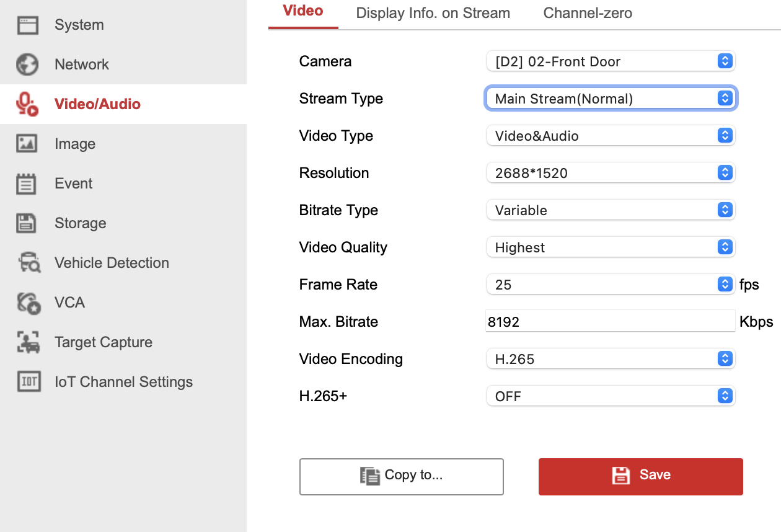Click the Copy to... button

pyautogui.click(x=401, y=476)
